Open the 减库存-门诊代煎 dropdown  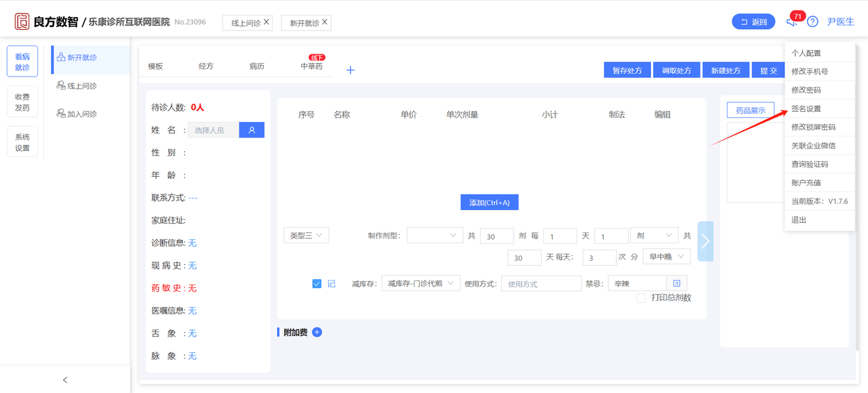coord(421,283)
